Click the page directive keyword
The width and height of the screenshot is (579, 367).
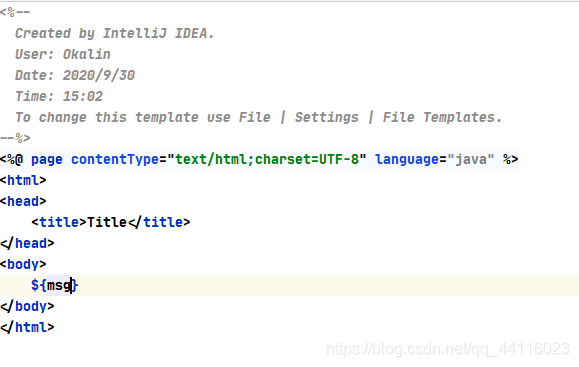[47, 160]
